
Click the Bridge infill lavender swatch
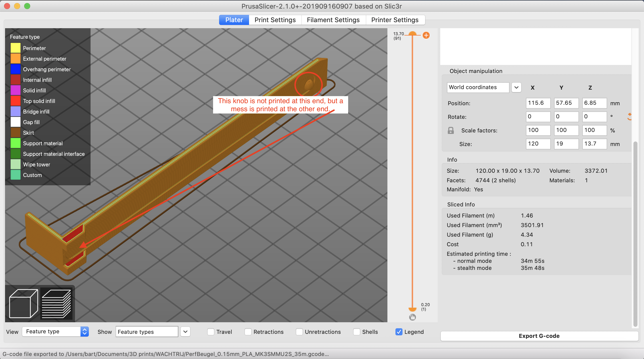15,111
